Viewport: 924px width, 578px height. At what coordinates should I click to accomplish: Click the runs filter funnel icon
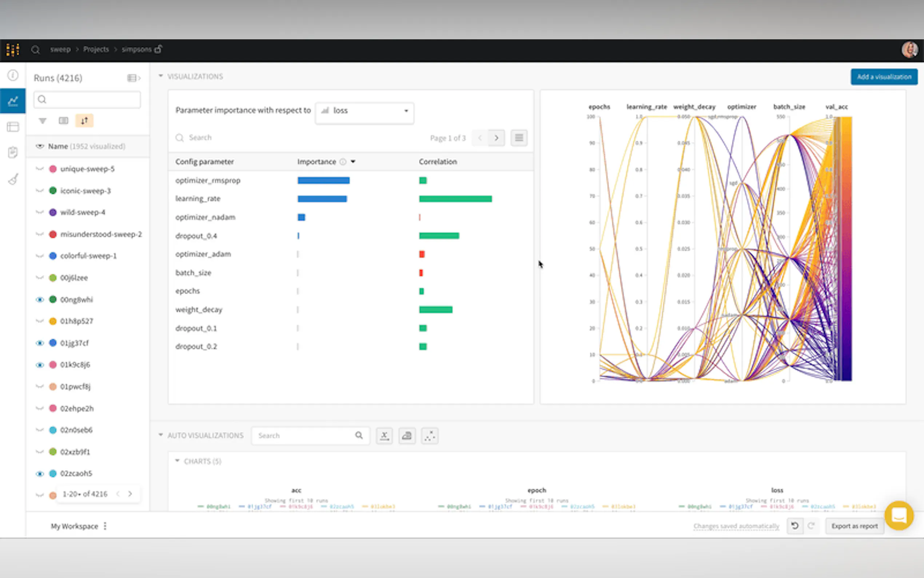pyautogui.click(x=43, y=121)
